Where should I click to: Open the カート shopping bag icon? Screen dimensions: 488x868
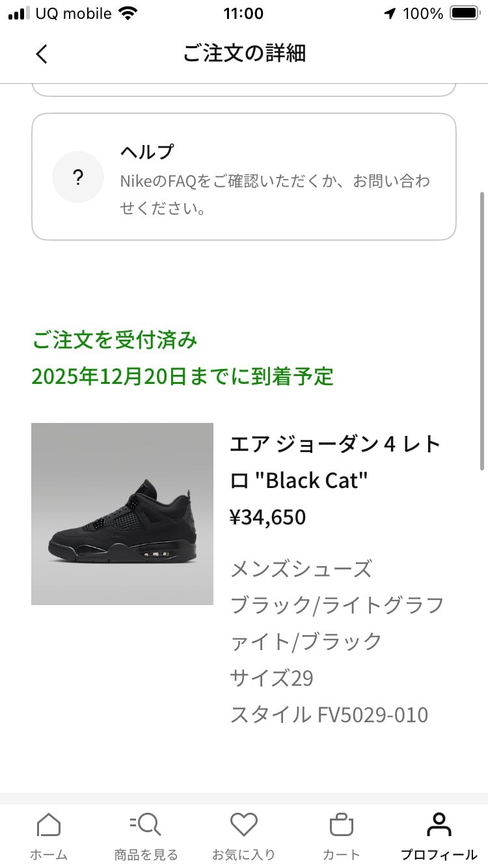pos(341,825)
